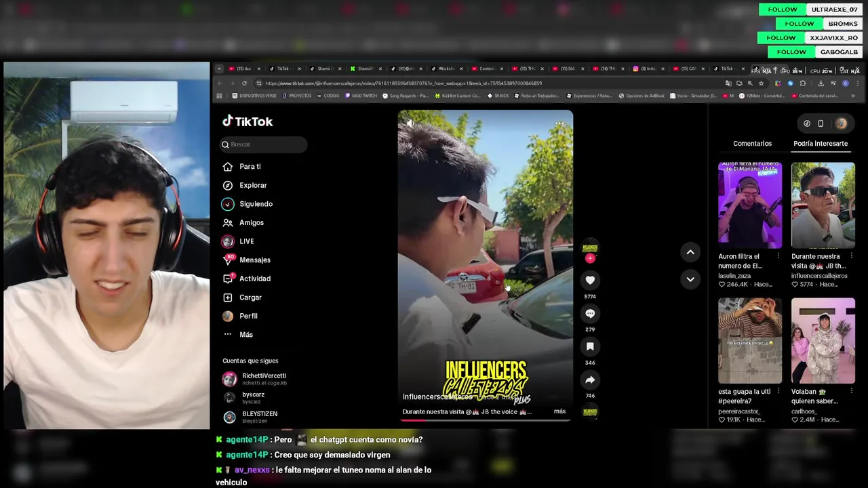Go to previous video arrow
The image size is (868, 488).
(x=690, y=252)
